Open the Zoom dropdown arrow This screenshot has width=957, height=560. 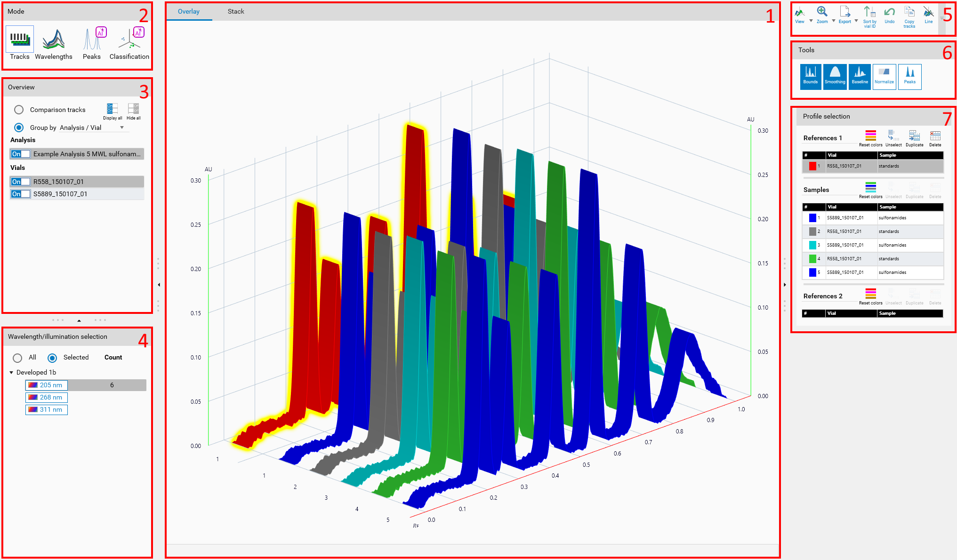click(x=834, y=21)
